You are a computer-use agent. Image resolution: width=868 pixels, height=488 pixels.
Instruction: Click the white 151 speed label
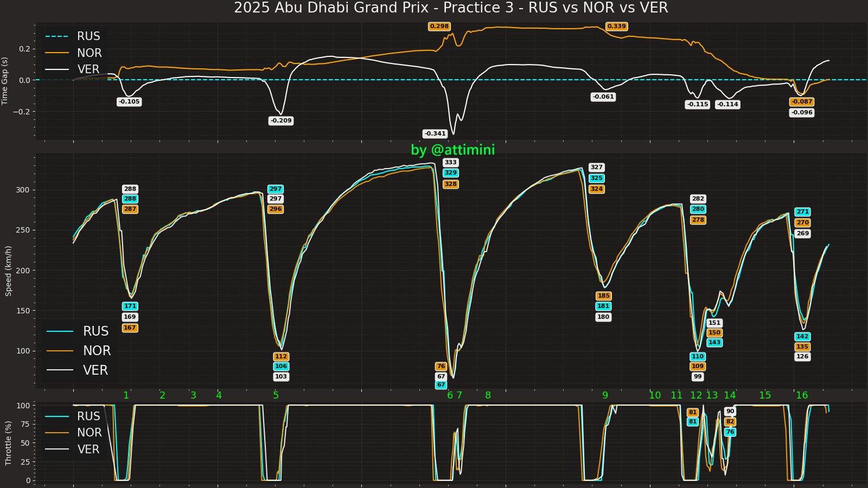[x=714, y=323]
